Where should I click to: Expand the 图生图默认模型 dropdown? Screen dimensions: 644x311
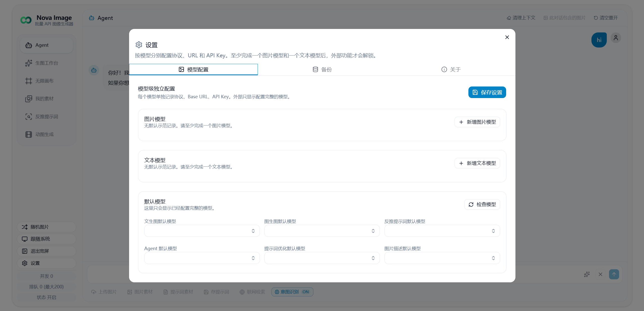pos(322,231)
